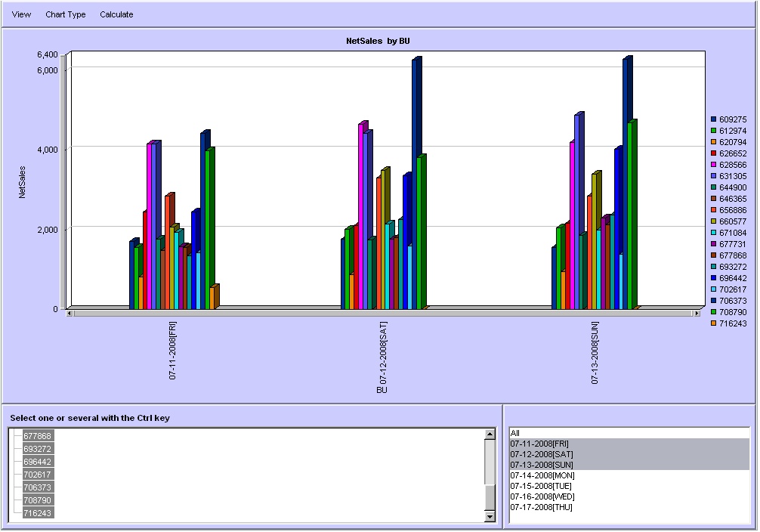Click the 609275 legend color swatch
The image size is (760, 532).
713,119
